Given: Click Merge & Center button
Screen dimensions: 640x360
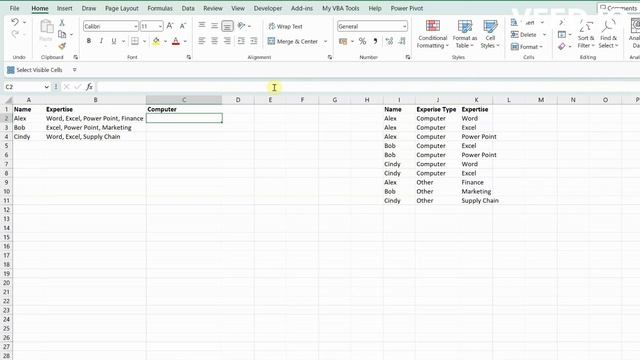Looking at the screenshot, I should tap(293, 41).
